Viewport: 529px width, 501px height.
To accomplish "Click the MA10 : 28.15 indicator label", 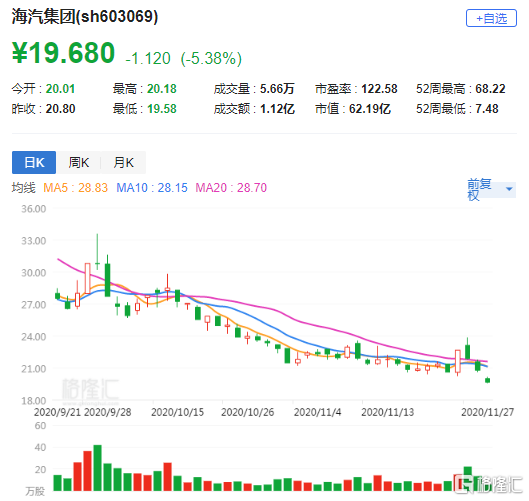I will point(152,188).
